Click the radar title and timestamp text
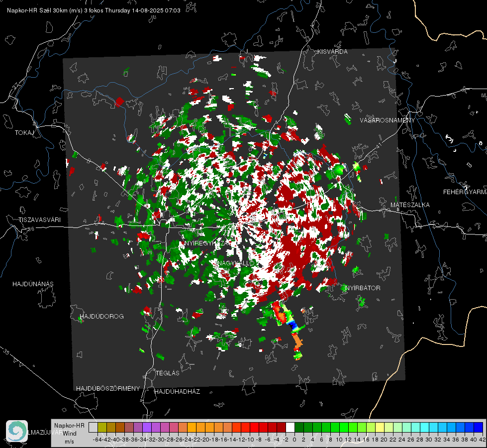 pyautogui.click(x=94, y=10)
